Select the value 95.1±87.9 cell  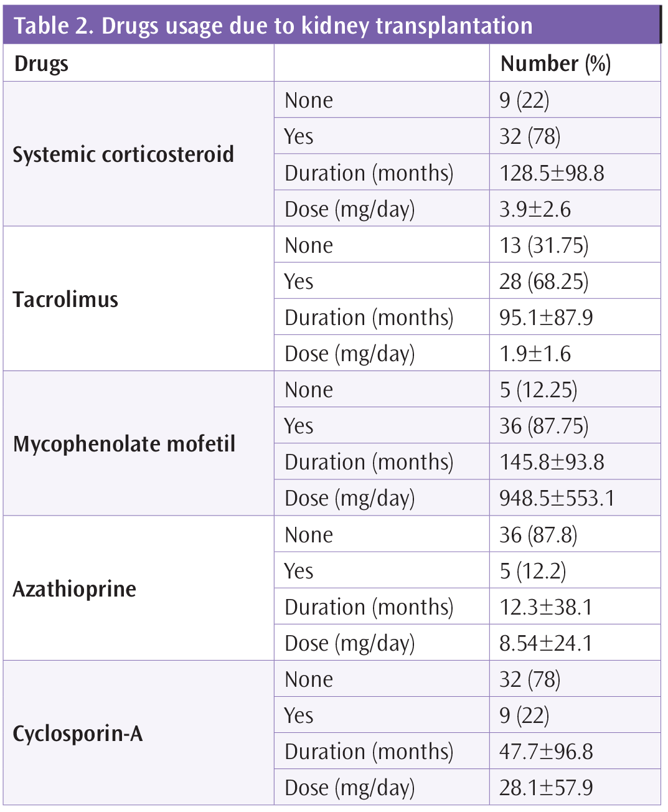575,317
